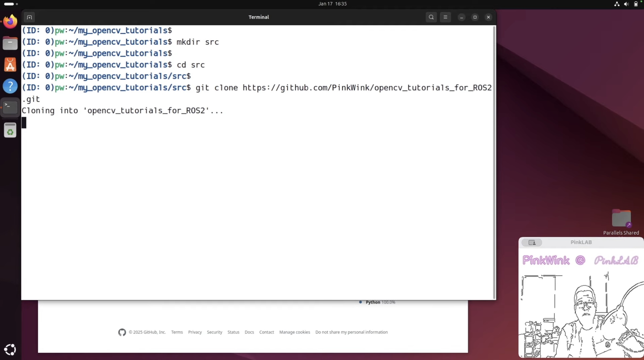
Task: Open a new terminal tab
Action: [x=29, y=17]
